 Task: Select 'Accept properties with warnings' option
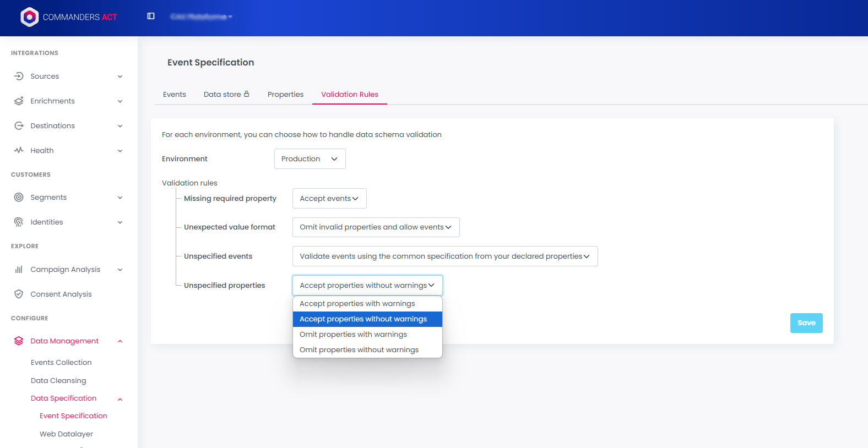click(x=357, y=304)
